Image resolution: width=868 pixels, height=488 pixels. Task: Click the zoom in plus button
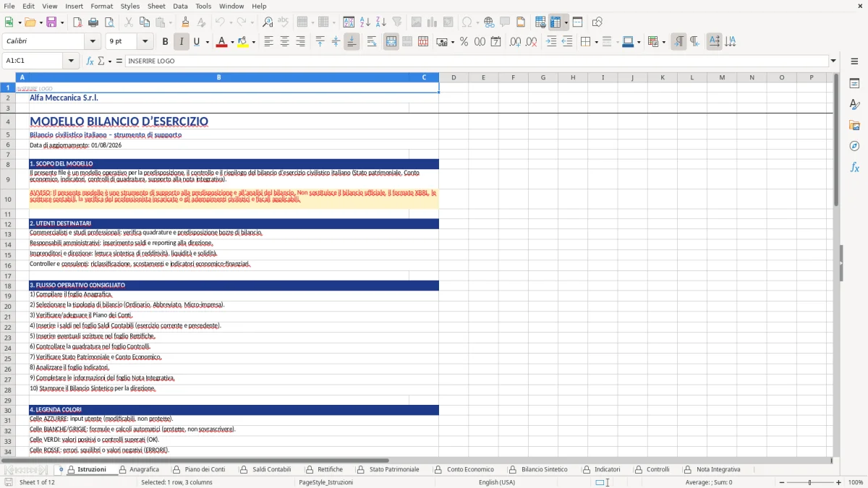tap(839, 482)
